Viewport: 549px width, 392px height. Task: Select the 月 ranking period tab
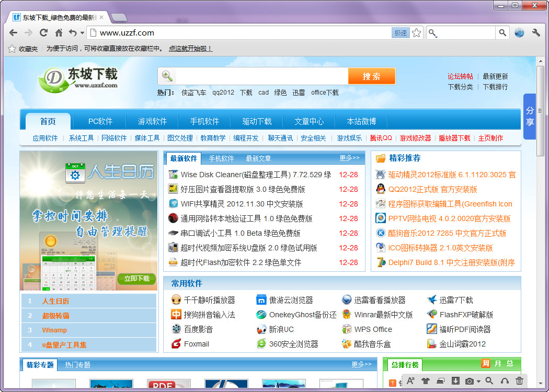tap(498, 364)
